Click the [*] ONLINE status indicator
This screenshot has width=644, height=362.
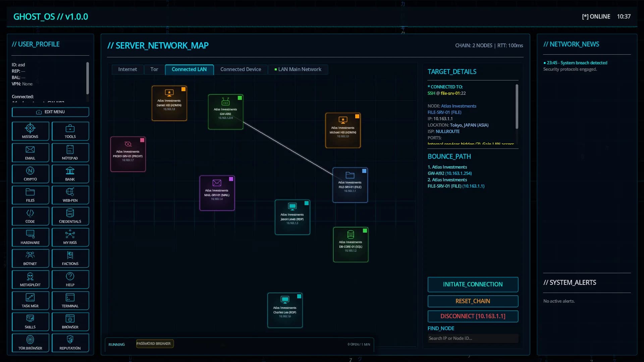tap(596, 16)
